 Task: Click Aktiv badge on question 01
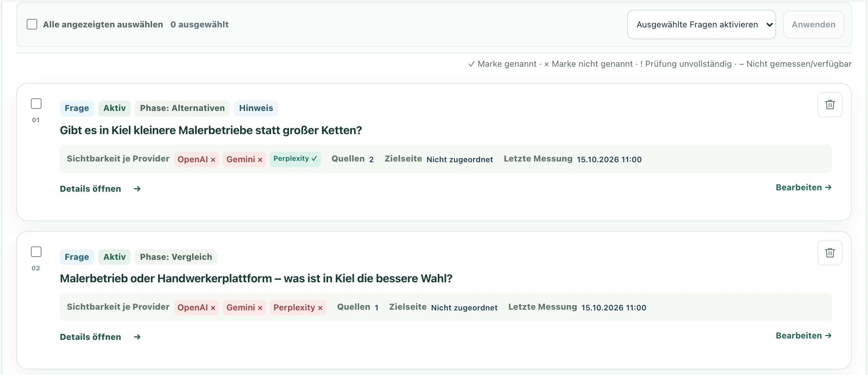coord(114,108)
